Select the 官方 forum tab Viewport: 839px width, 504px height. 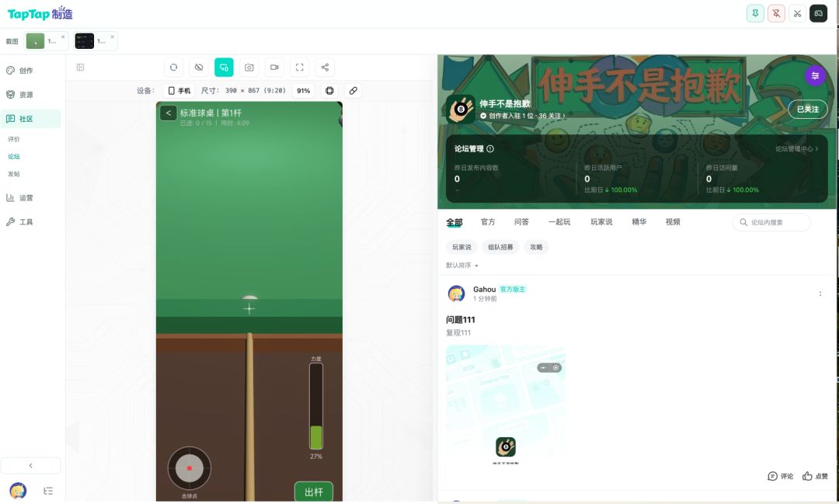point(488,222)
